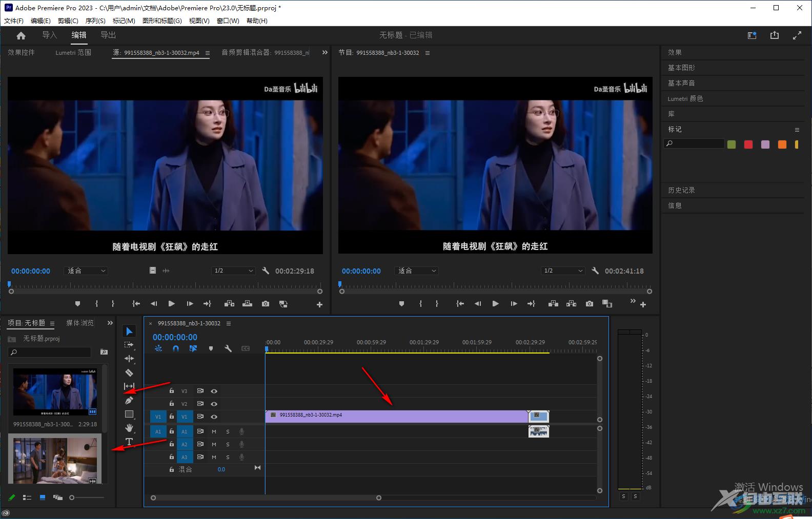Toggle Linked Selection in timeline
The height and width of the screenshot is (519, 812).
(x=193, y=348)
